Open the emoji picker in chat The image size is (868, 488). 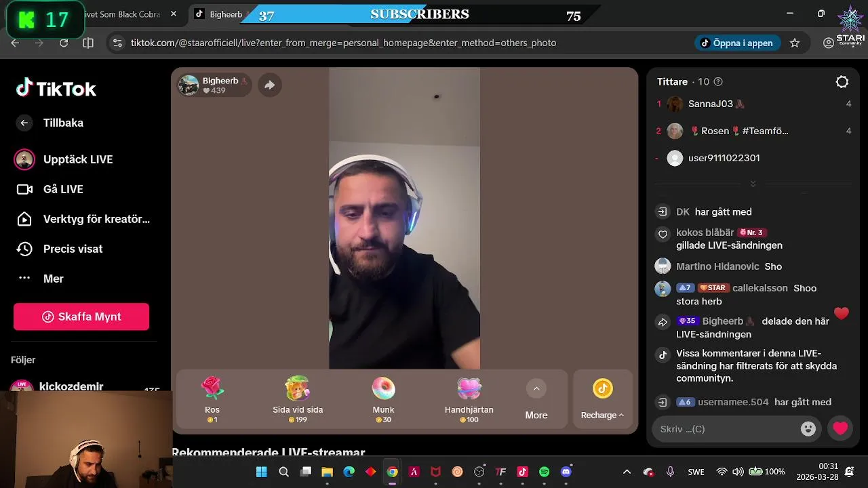pos(808,429)
